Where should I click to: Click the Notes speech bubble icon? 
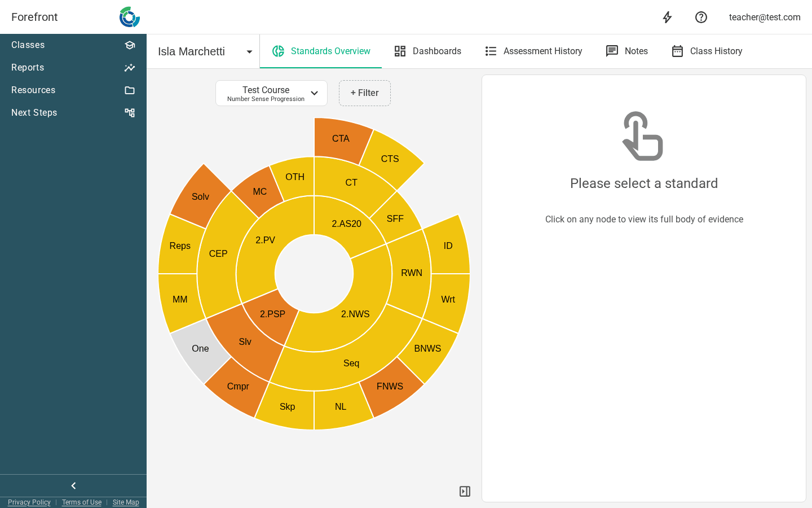(612, 51)
